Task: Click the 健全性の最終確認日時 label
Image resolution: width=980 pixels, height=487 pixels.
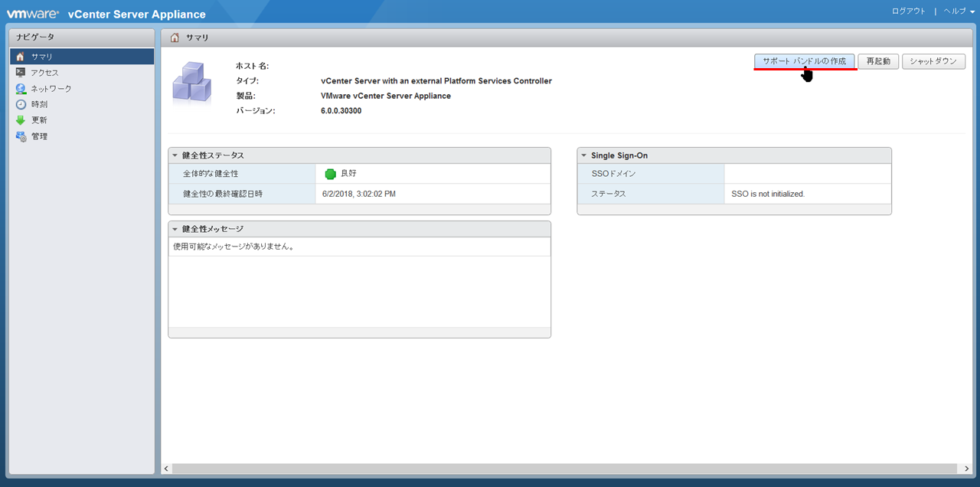Action: (223, 194)
